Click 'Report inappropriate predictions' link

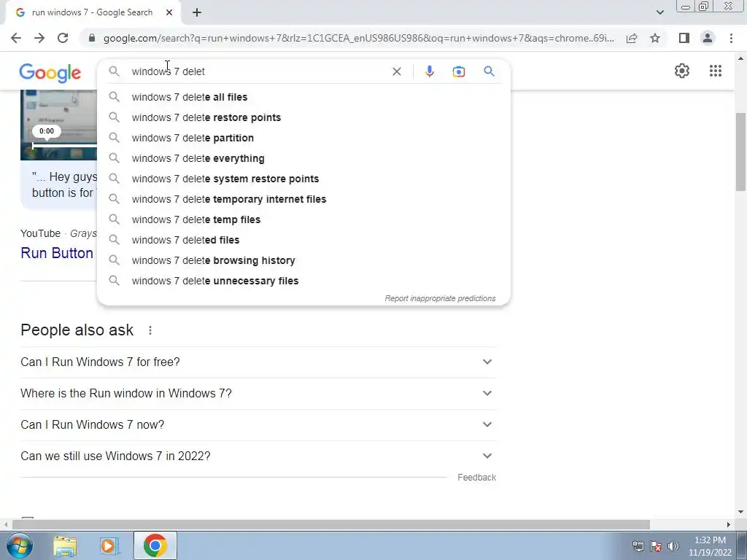coord(440,298)
